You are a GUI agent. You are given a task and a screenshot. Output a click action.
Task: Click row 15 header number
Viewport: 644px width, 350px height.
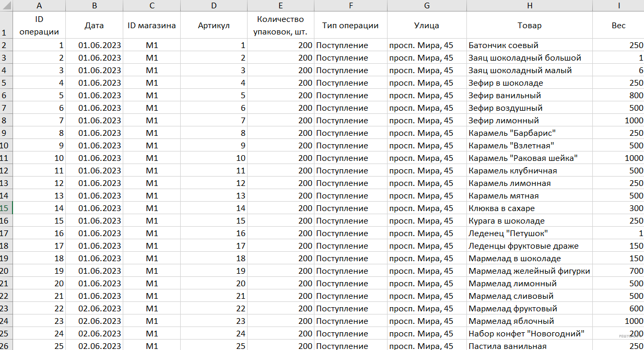click(5, 208)
